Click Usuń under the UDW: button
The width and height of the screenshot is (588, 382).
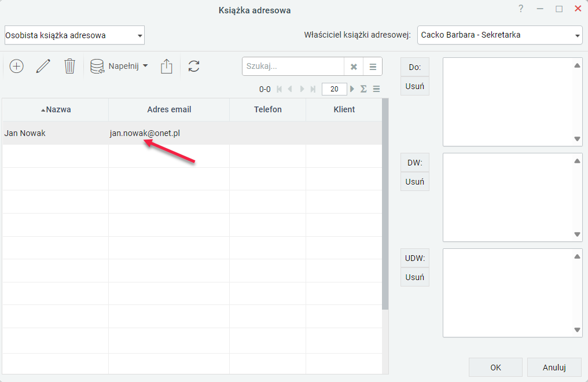pos(415,277)
